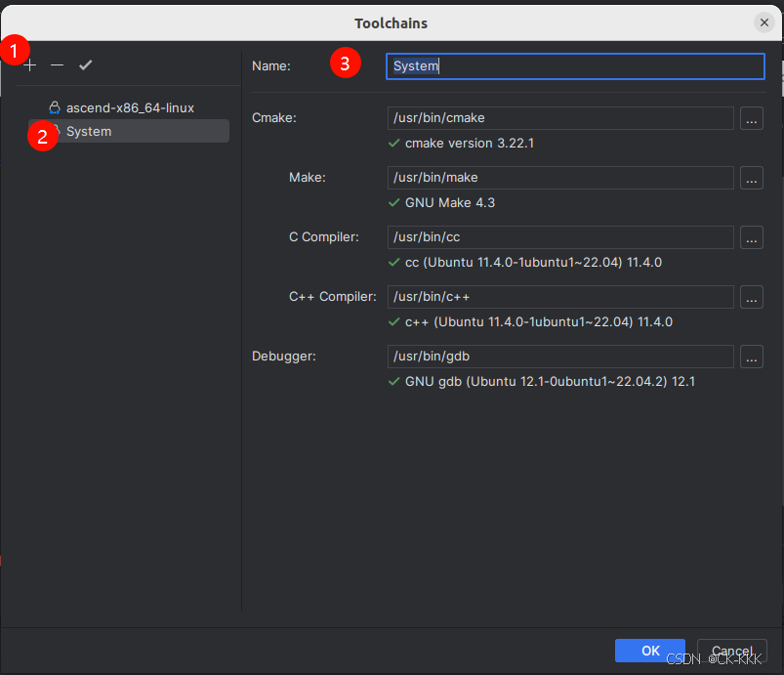Close the Toolchains dialog
Viewport: 784px width, 675px height.
pos(764,22)
